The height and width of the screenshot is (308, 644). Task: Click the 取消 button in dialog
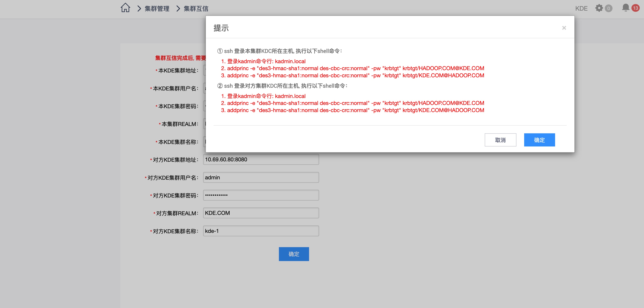tap(500, 140)
